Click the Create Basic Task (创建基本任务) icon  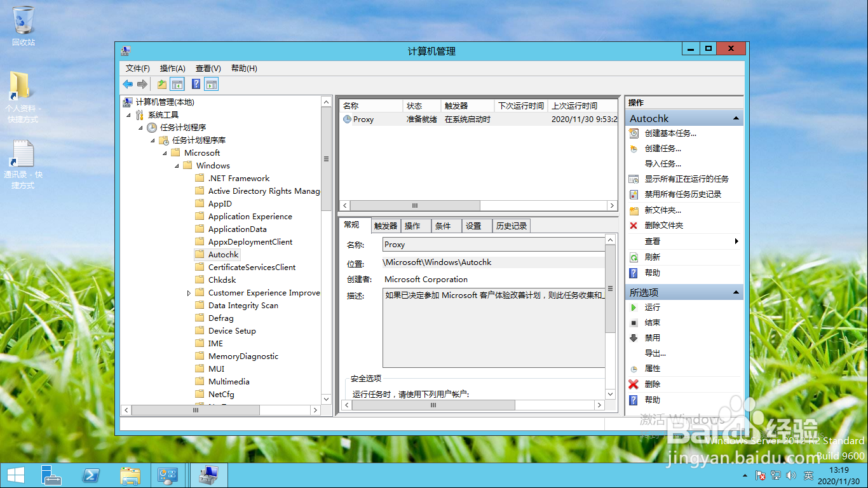[x=634, y=133]
